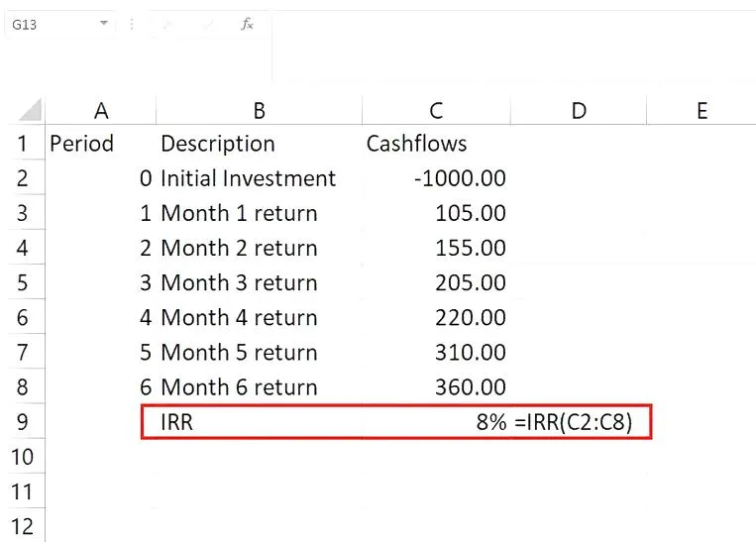The height and width of the screenshot is (542, 756).
Task: Select the =IRR(C2:C8) formula text cell
Action: pos(582,422)
